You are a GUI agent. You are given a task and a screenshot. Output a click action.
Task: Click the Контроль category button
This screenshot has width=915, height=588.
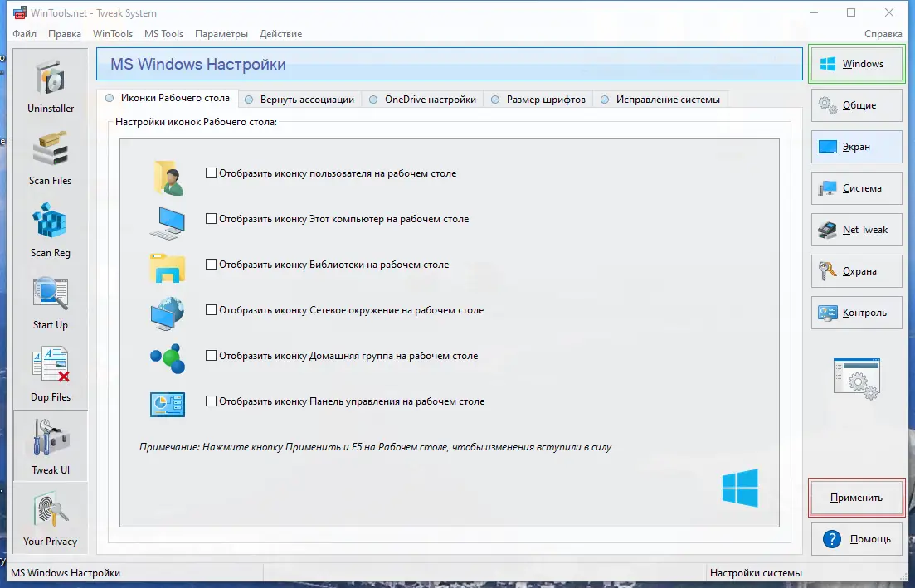pyautogui.click(x=857, y=313)
